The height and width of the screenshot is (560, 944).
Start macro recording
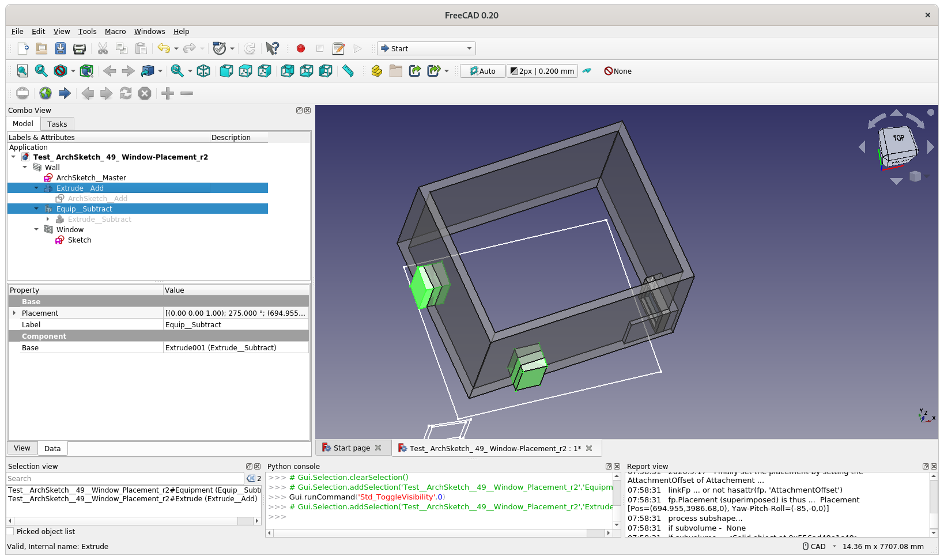(300, 48)
